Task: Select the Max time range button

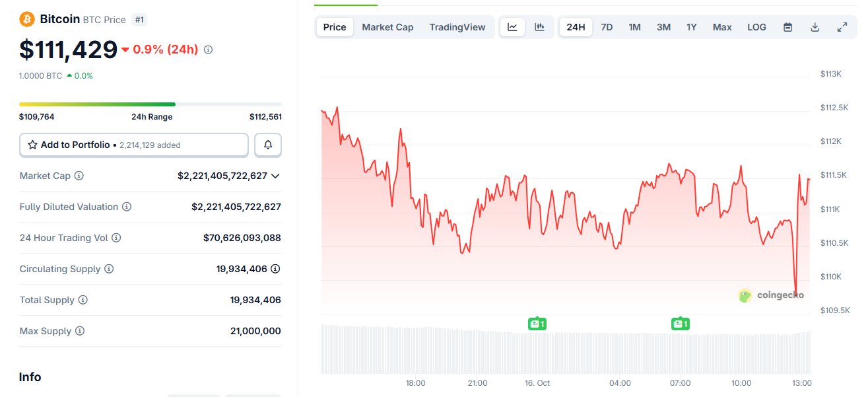Action: click(722, 27)
